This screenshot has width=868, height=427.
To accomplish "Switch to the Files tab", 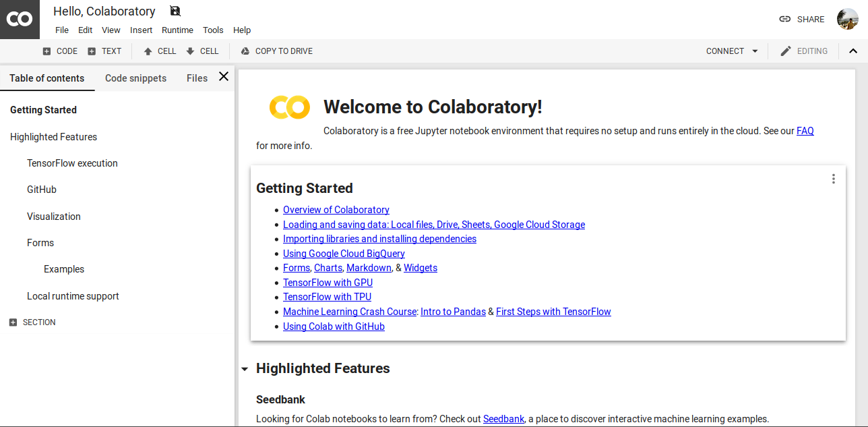I will point(196,78).
